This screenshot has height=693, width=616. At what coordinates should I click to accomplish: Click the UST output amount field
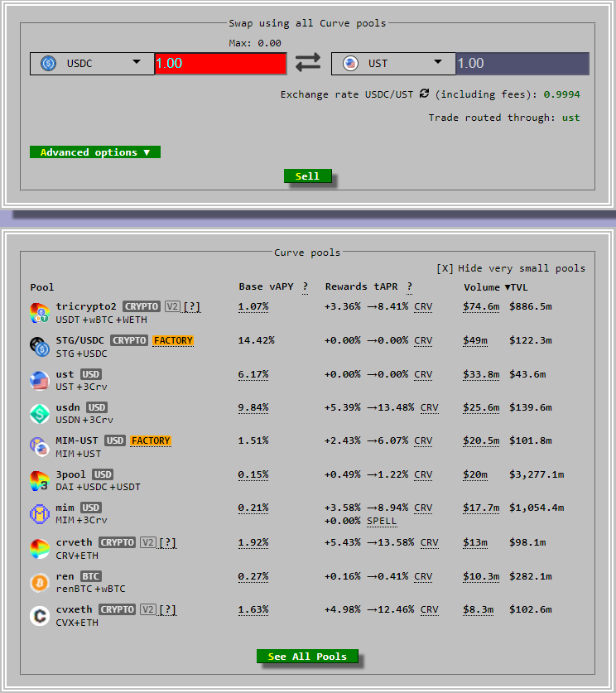click(x=522, y=64)
